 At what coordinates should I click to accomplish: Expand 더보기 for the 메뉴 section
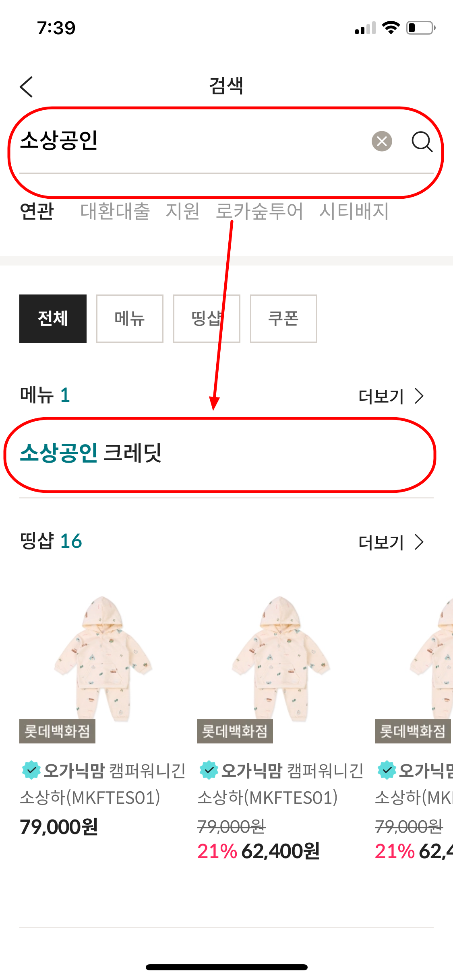391,396
